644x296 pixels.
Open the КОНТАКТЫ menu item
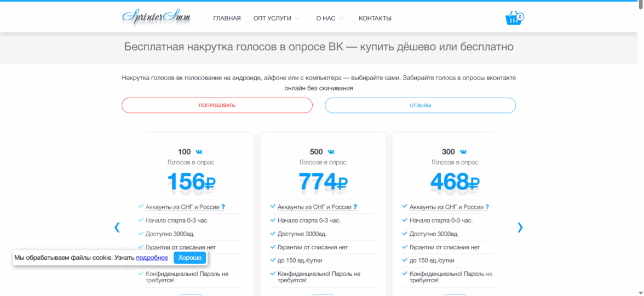point(375,19)
